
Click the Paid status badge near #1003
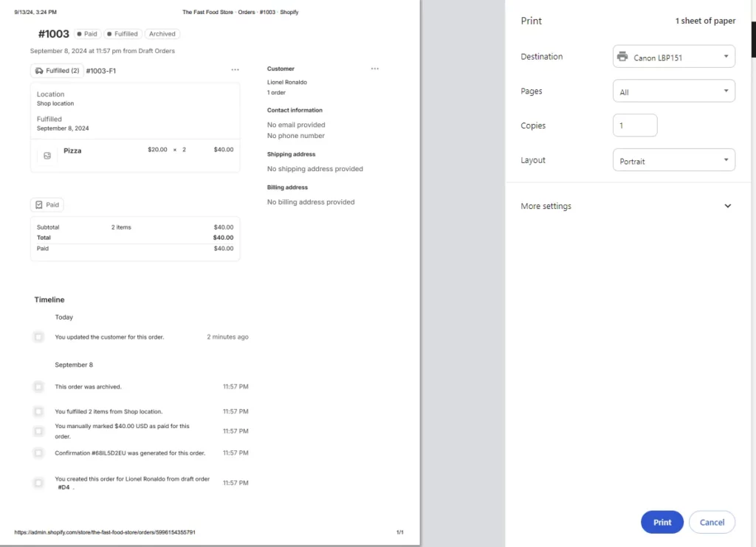tap(87, 34)
